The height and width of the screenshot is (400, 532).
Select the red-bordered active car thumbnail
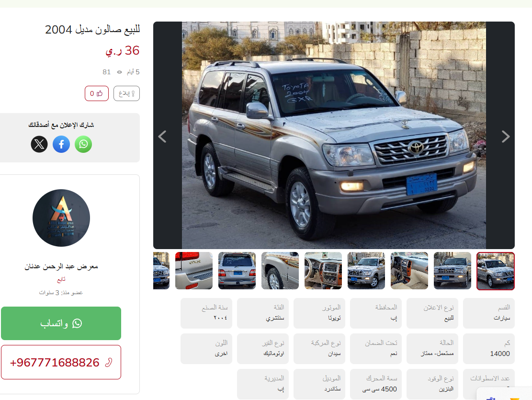pyautogui.click(x=495, y=271)
